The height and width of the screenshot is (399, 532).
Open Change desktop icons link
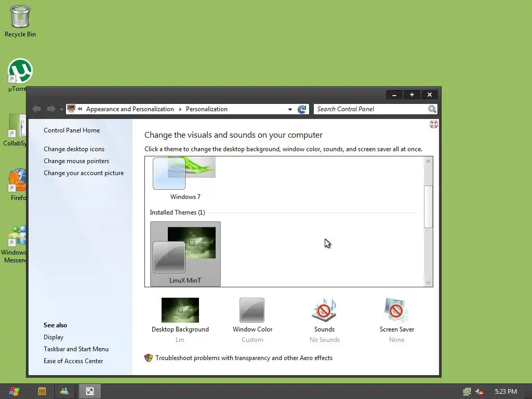click(74, 149)
